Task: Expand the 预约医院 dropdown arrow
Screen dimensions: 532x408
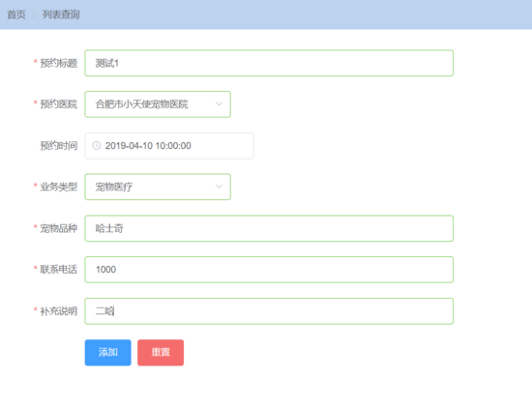Action: pyautogui.click(x=220, y=104)
